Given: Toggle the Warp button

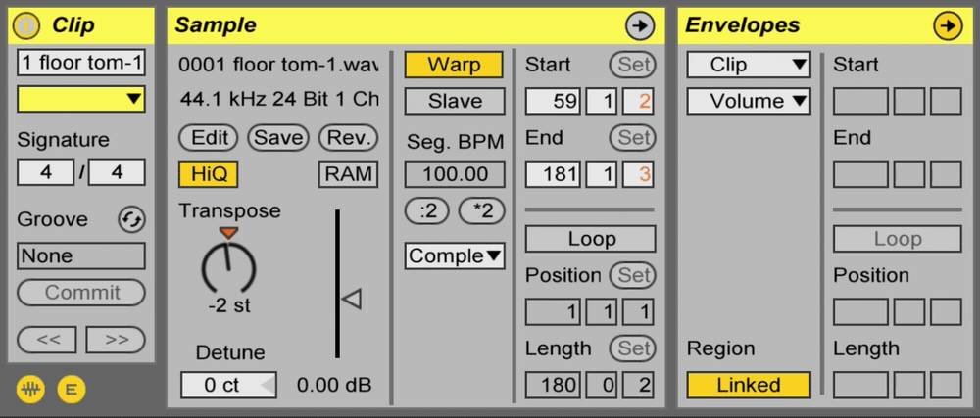Looking at the screenshot, I should [455, 65].
